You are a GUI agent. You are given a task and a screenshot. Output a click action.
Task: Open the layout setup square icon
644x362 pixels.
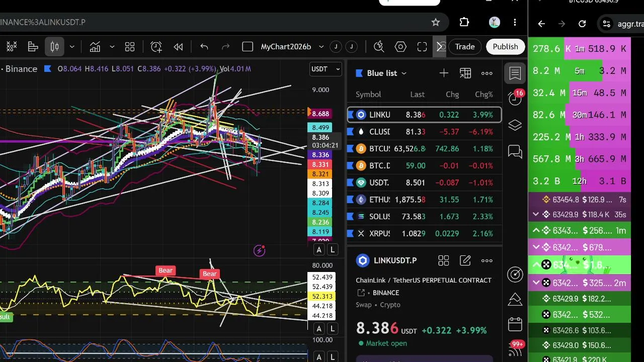[248, 47]
